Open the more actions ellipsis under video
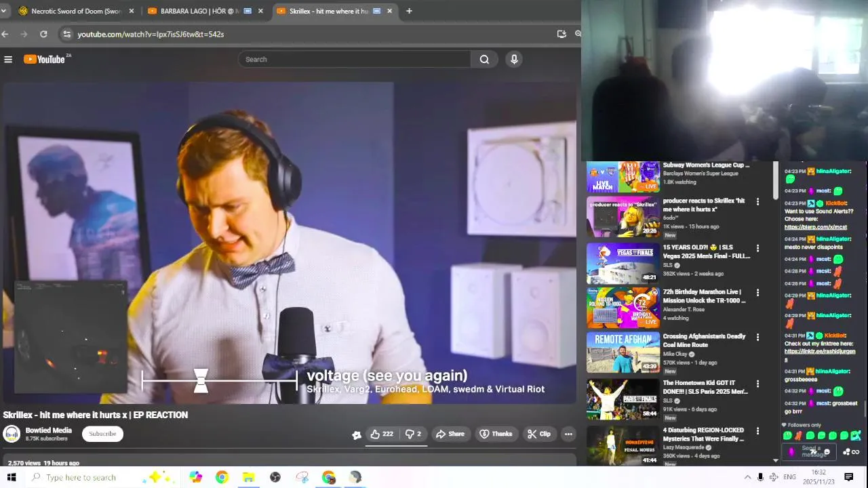The height and width of the screenshot is (488, 868). pyautogui.click(x=568, y=434)
